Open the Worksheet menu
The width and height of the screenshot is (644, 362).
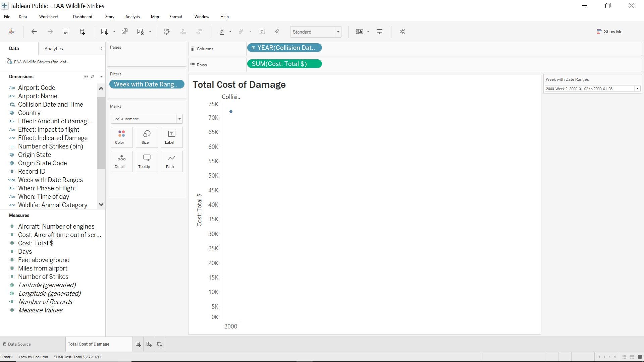pos(49,17)
